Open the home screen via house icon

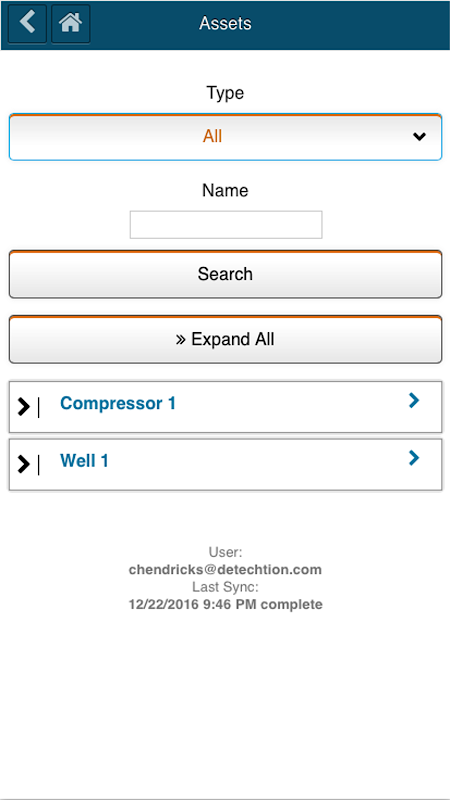click(71, 23)
